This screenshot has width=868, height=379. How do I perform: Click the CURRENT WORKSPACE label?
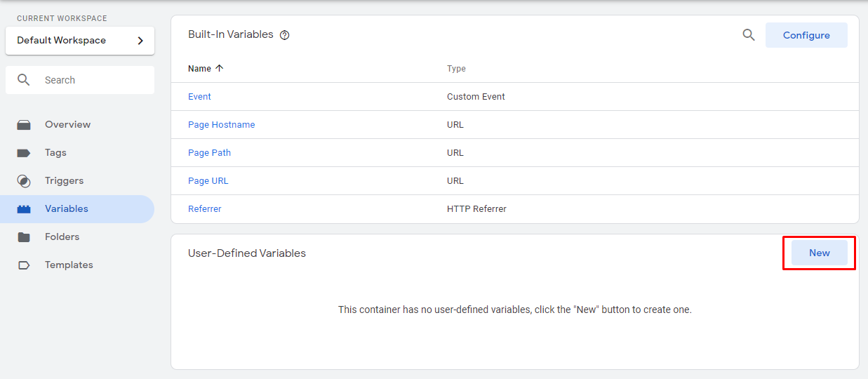[62, 18]
